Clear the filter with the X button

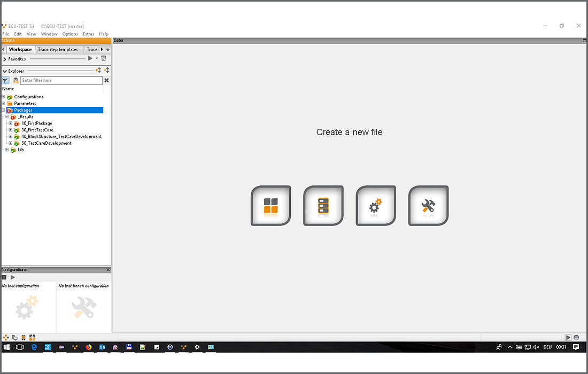pyautogui.click(x=106, y=81)
